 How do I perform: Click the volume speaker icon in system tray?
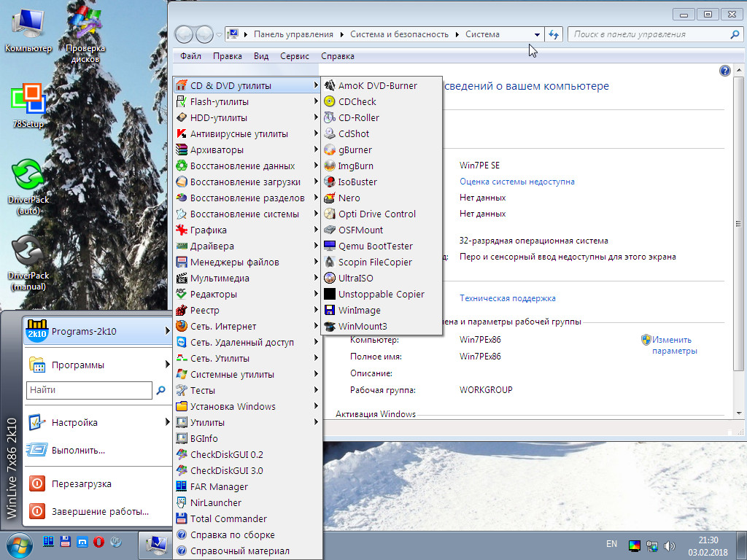click(670, 545)
